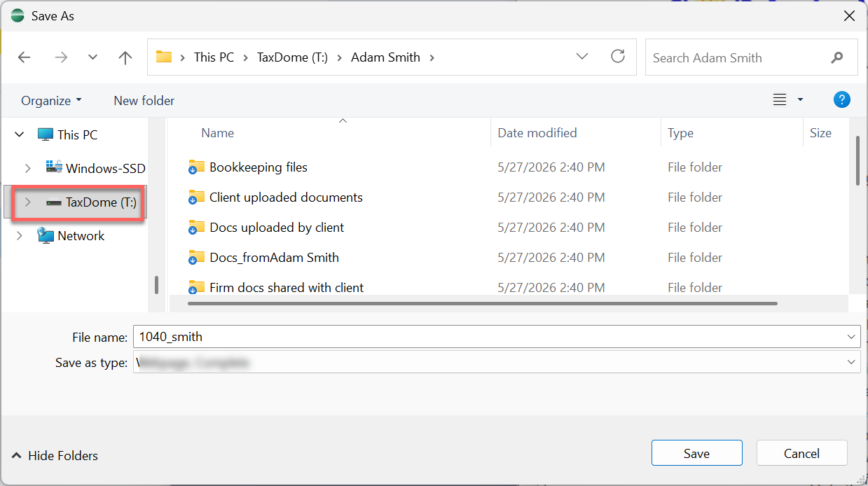
Task: Open the recent locations dropdown chevron
Action: pyautogui.click(x=92, y=57)
